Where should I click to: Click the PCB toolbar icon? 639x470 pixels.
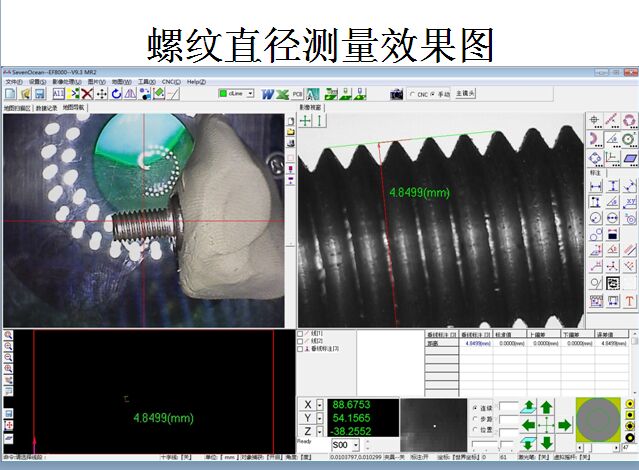[x=297, y=94]
